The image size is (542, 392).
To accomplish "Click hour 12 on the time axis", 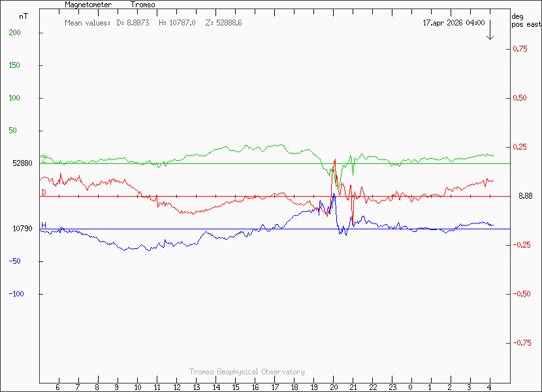I will pos(176,387).
